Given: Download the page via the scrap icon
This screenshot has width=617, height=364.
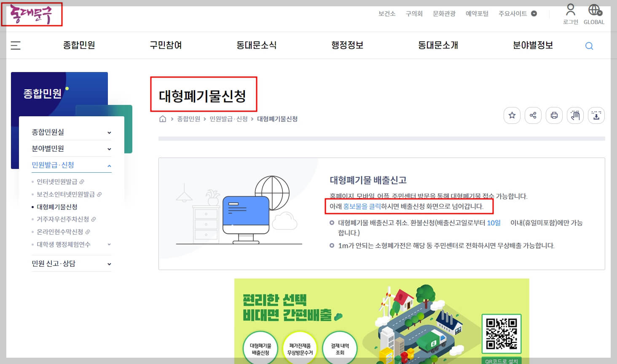Looking at the screenshot, I should [596, 115].
